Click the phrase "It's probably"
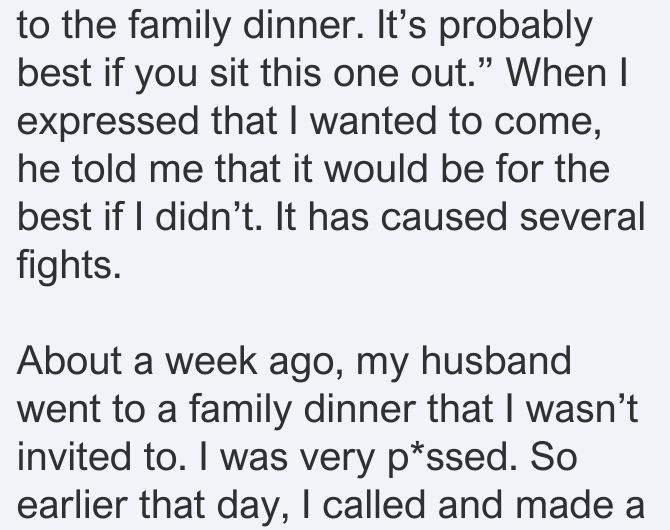The image size is (670, 530). click(x=484, y=26)
